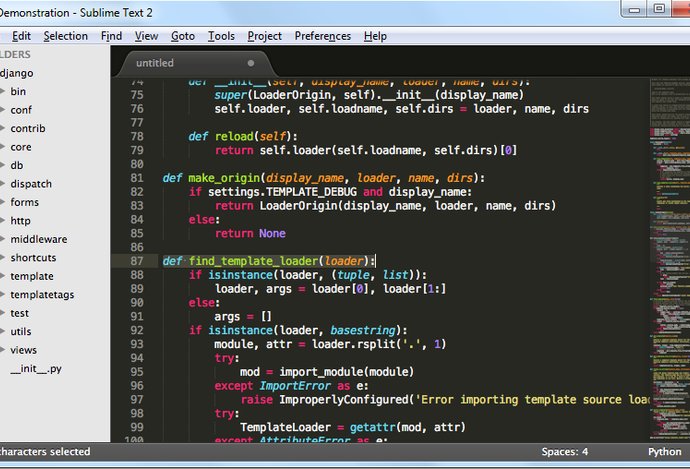
Task: Click 'basestring' on line 92
Action: [x=363, y=330]
